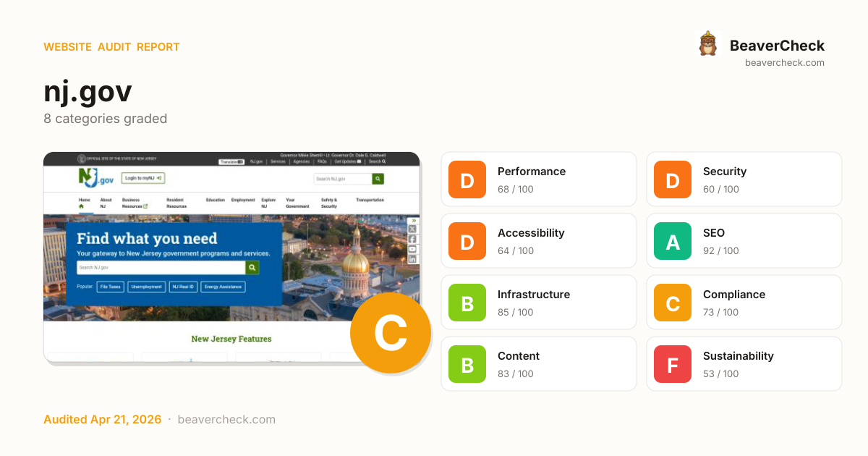Screen dimensions: 868x456
Task: Click the LinkedIn icon in the side strip
Action: pyautogui.click(x=412, y=259)
